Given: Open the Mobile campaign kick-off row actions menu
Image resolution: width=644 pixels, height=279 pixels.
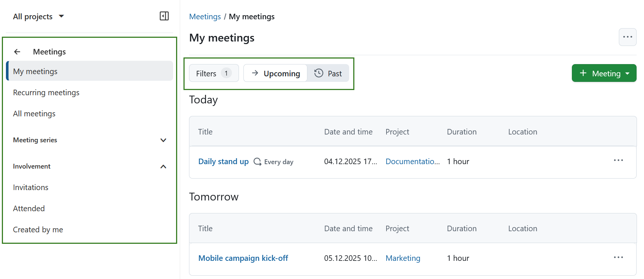Looking at the screenshot, I should point(618,258).
